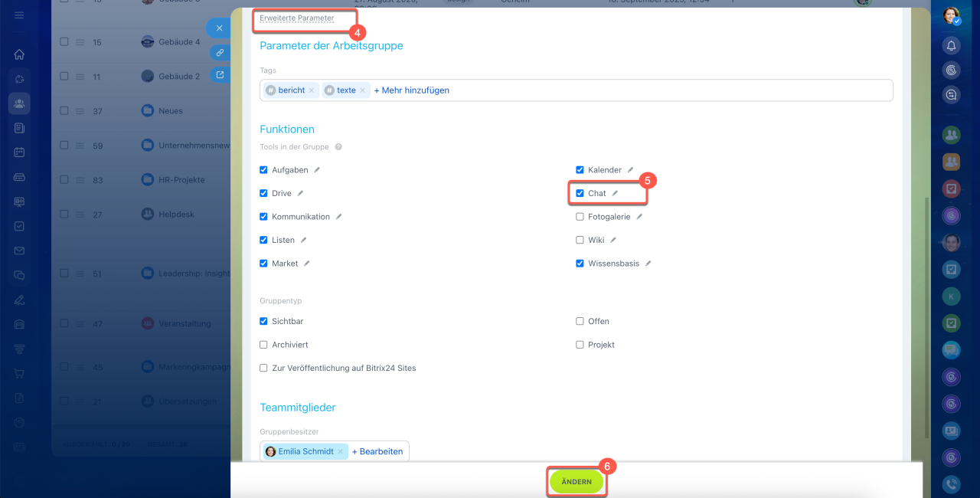The height and width of the screenshot is (498, 980).
Task: Enable the Fotogalerie checkbox
Action: 580,217
